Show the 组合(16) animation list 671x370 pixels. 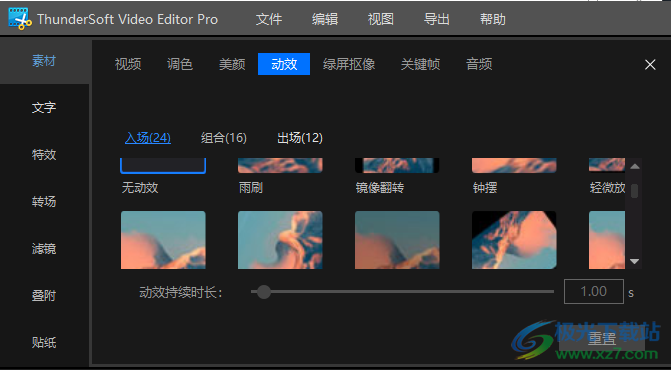pos(223,138)
